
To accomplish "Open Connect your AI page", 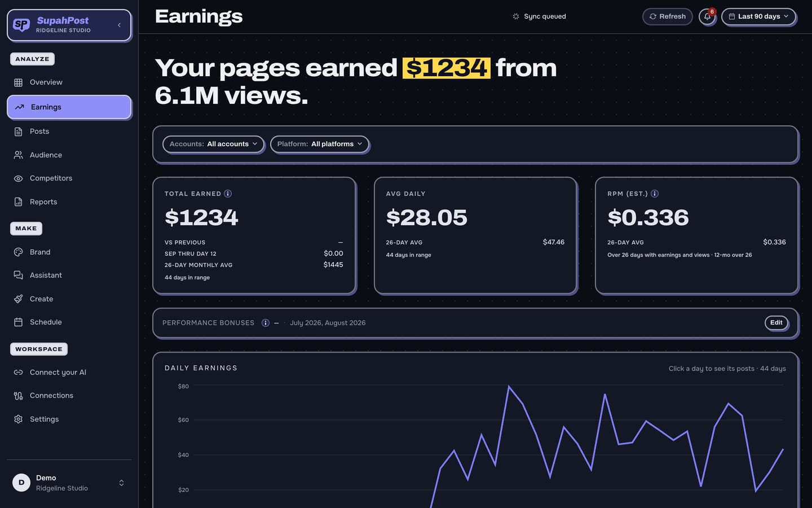I will [x=69, y=373].
